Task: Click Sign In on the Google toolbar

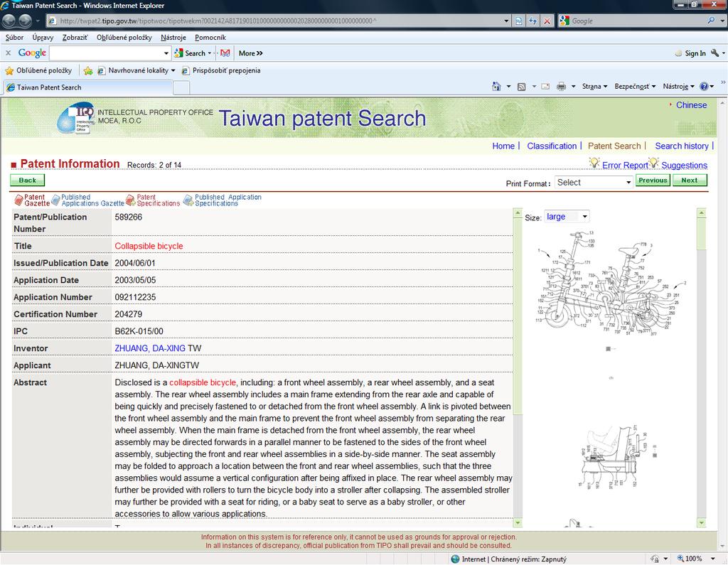Action: point(690,53)
